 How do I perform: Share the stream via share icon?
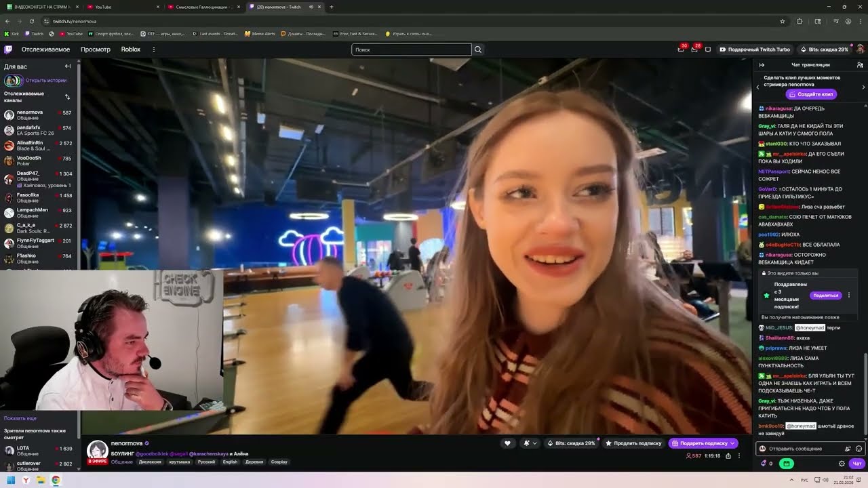click(x=728, y=456)
